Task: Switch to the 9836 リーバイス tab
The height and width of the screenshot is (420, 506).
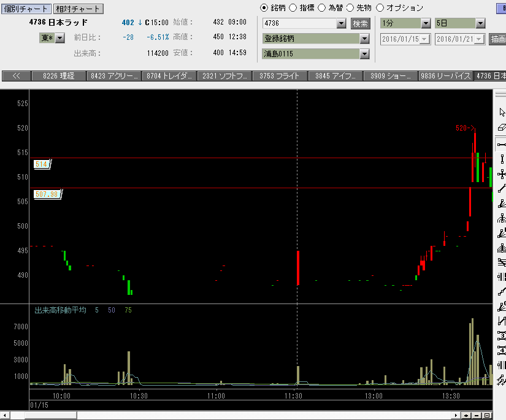Action: [x=446, y=76]
